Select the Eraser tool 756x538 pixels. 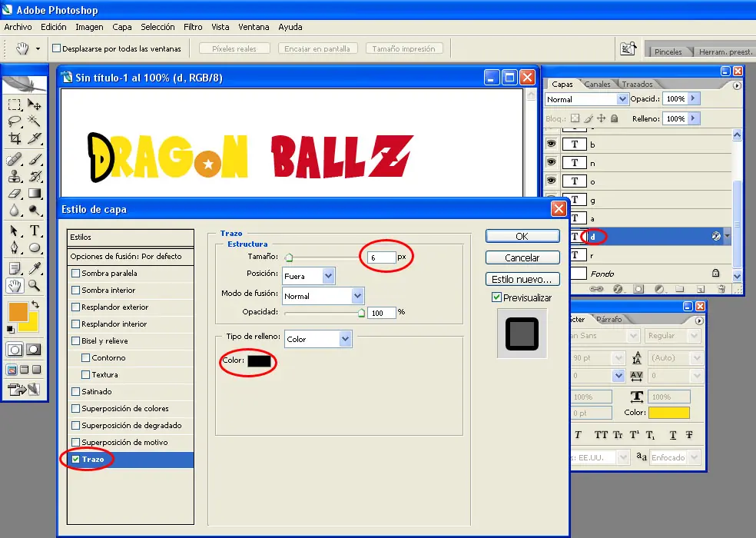[15, 194]
